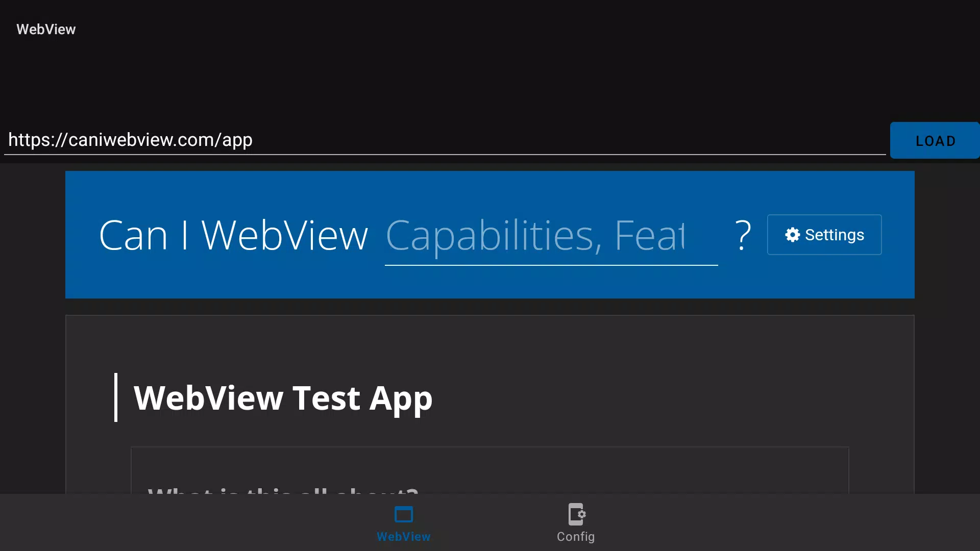Click the LOAD button
The image size is (980, 551).
tap(935, 140)
